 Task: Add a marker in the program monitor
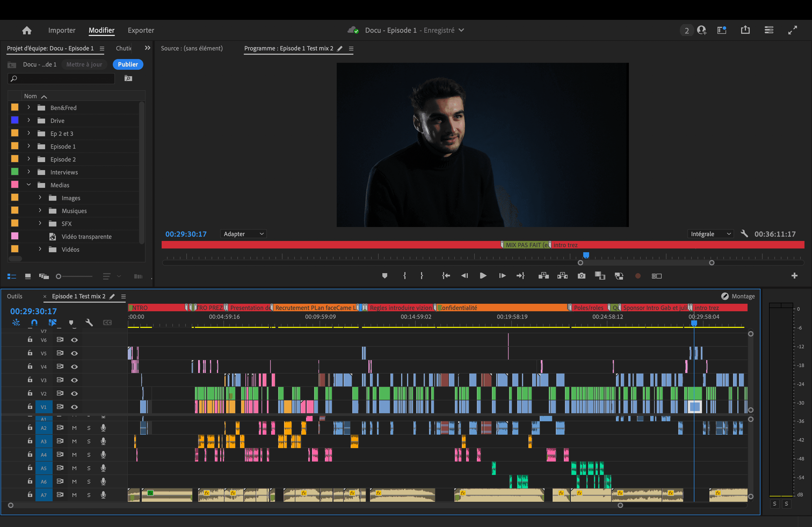pyautogui.click(x=385, y=276)
